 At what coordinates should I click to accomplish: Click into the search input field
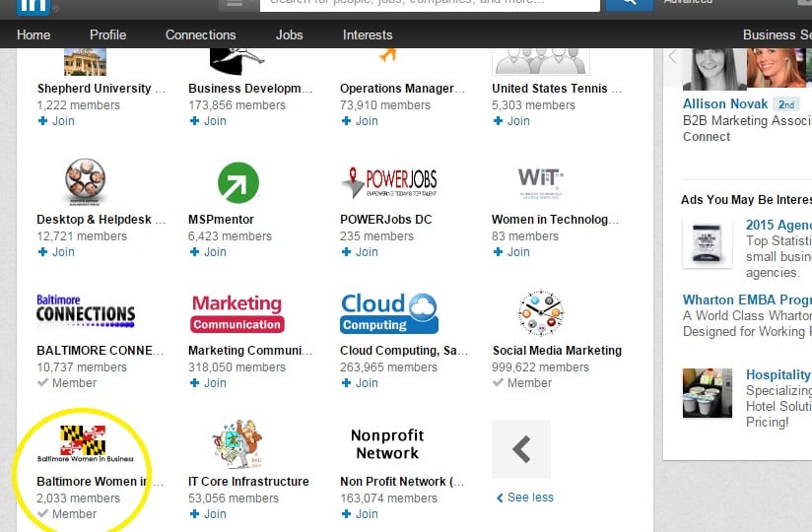[x=430, y=5]
